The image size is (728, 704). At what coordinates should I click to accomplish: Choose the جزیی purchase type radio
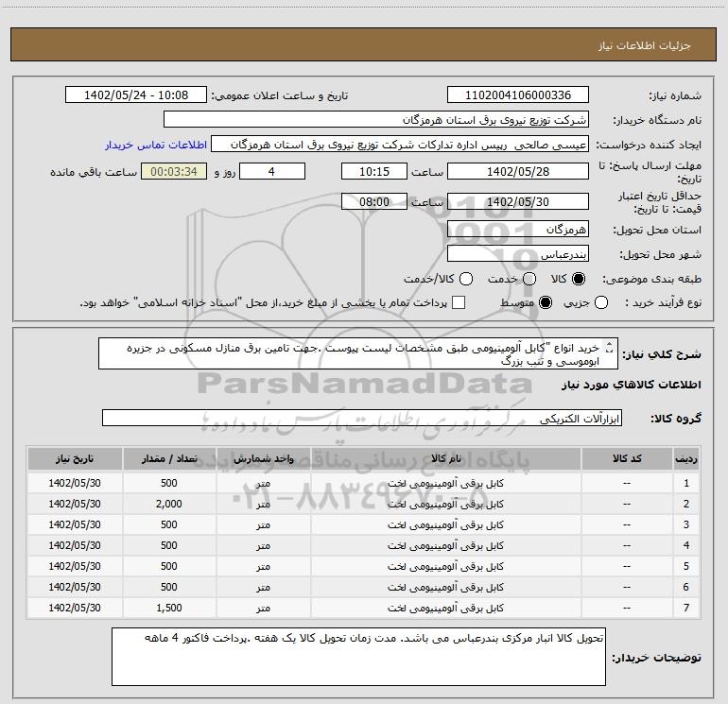click(x=601, y=302)
